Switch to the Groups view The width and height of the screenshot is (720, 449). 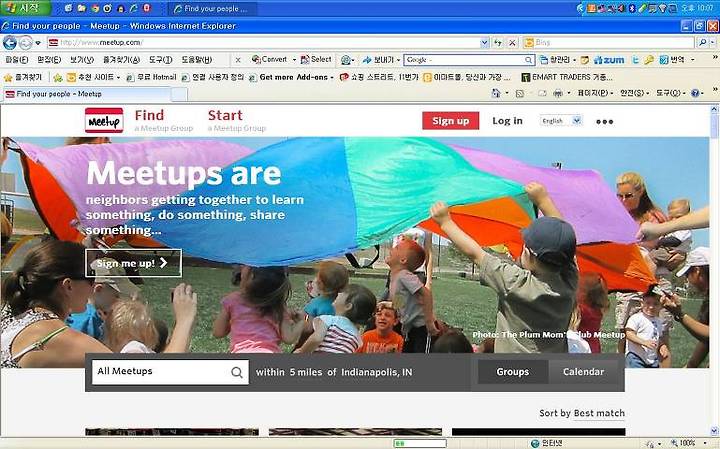[x=512, y=372]
